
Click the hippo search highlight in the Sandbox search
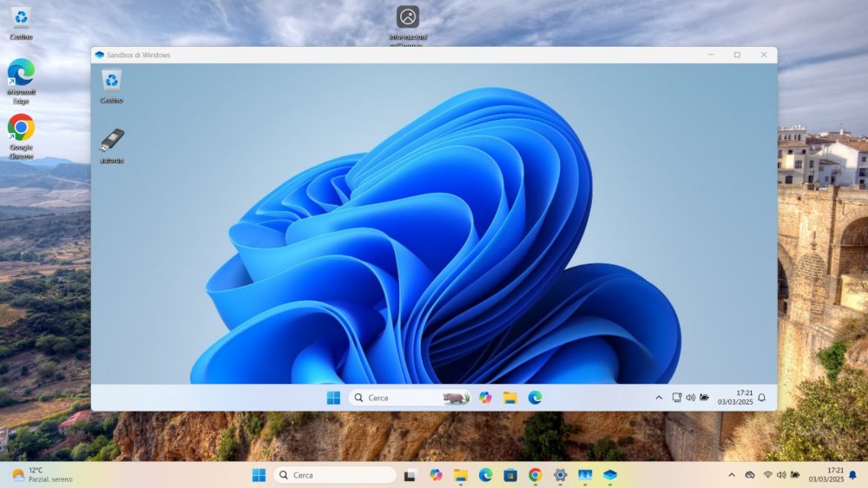456,398
